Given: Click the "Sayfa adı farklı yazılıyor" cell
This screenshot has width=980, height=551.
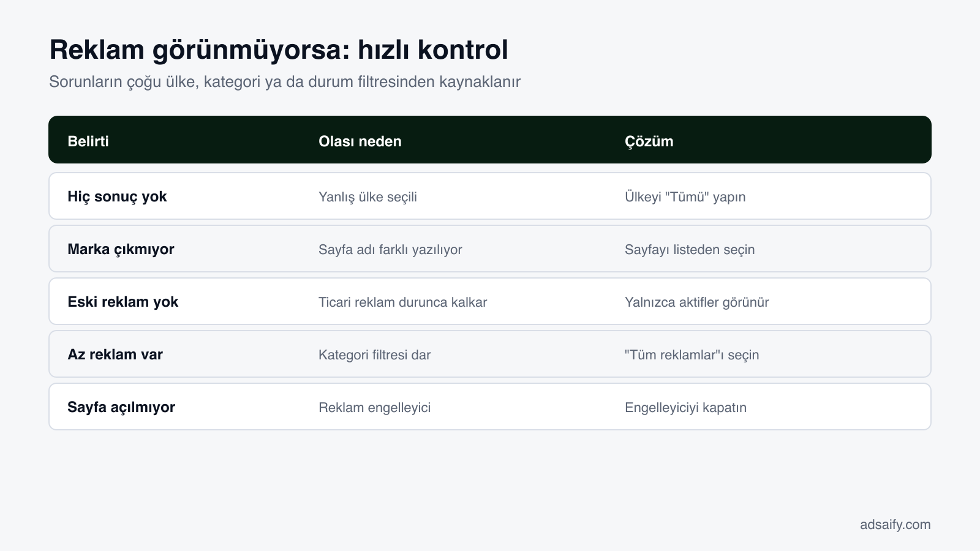Looking at the screenshot, I should point(390,250).
